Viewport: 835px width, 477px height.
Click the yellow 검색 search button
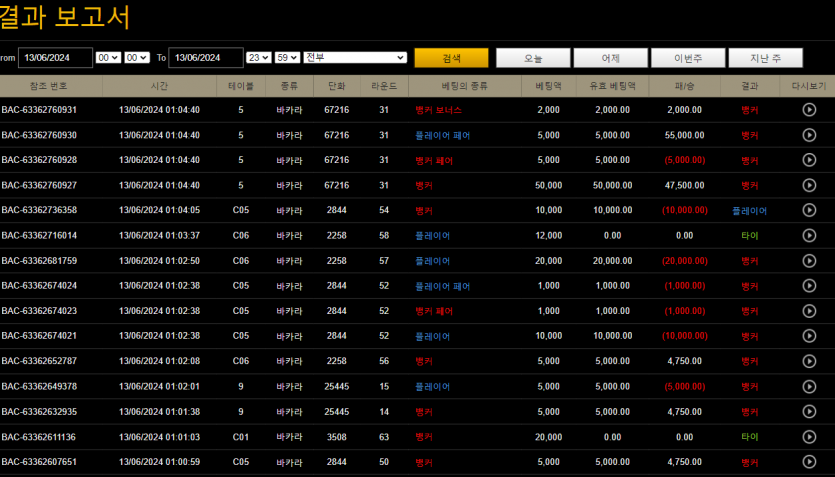[451, 58]
